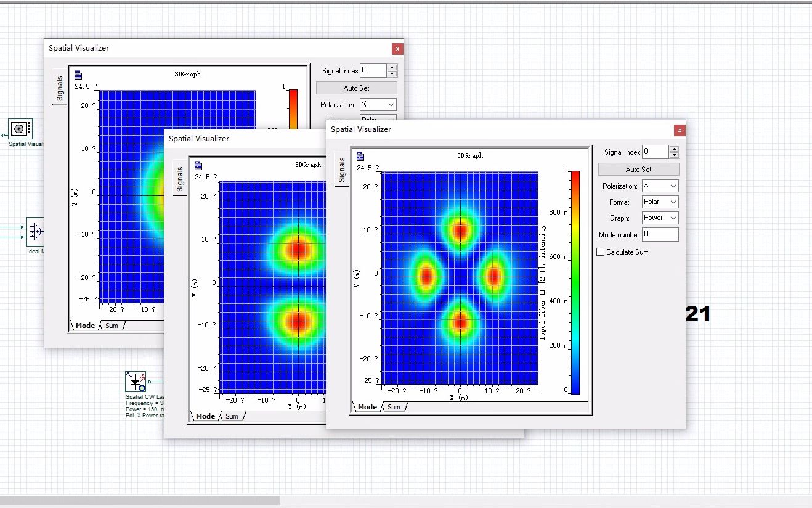Viewport: 812px width, 508px height.
Task: Open Format dropdown showing Polar in front window
Action: [x=660, y=202]
